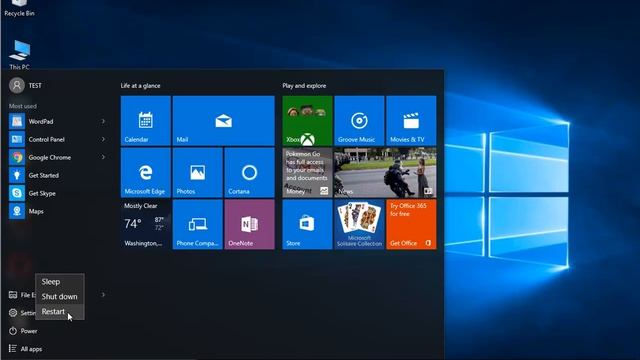Open Get Skype app
640x360 pixels.
[x=57, y=193]
